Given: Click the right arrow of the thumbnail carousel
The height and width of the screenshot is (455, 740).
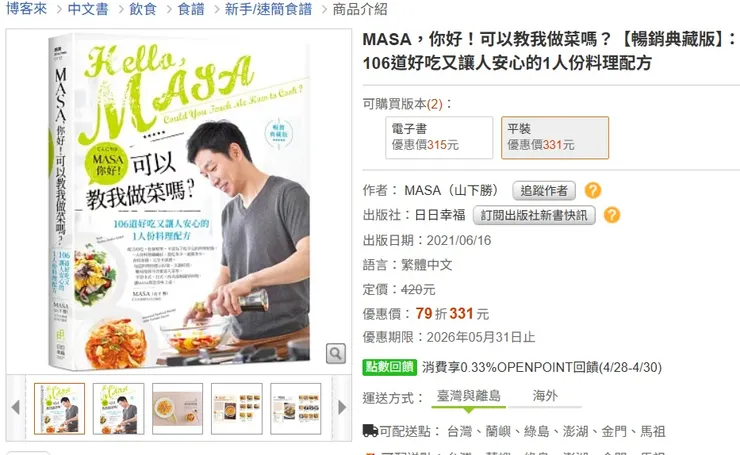Looking at the screenshot, I should [342, 407].
